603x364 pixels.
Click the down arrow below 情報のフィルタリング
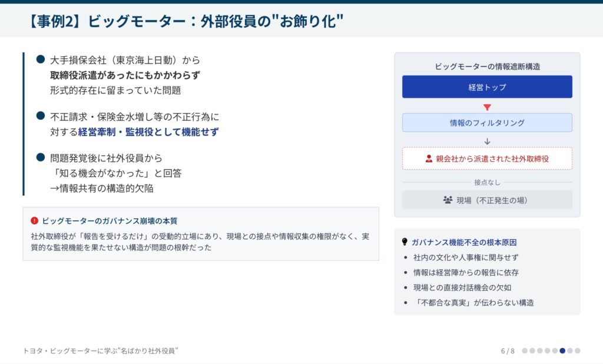(487, 141)
